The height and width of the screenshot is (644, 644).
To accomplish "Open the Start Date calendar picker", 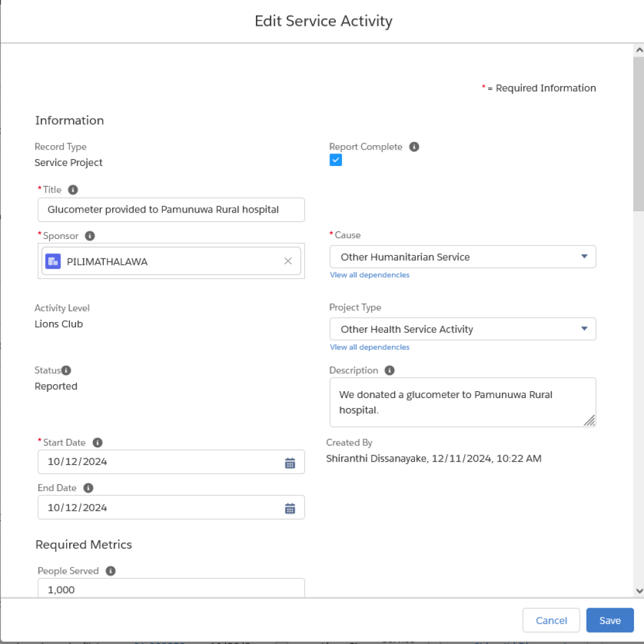I will 290,463.
